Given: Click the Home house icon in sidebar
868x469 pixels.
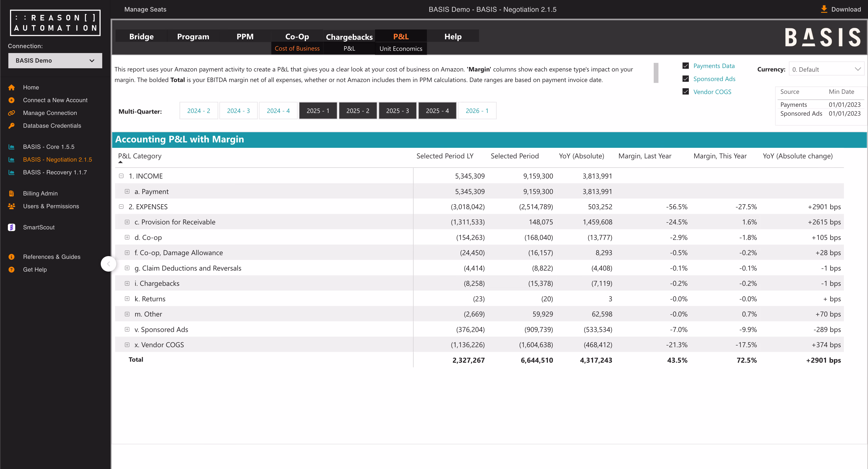Looking at the screenshot, I should [12, 87].
